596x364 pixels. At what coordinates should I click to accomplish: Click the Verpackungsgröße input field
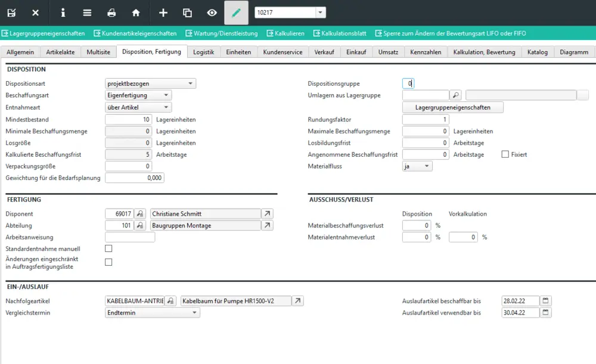pyautogui.click(x=129, y=166)
